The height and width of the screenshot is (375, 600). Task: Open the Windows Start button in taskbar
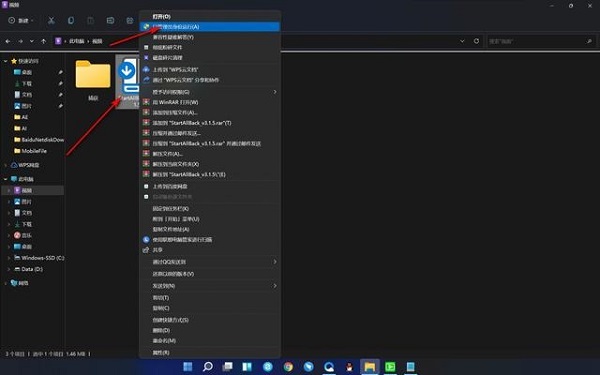click(x=188, y=367)
